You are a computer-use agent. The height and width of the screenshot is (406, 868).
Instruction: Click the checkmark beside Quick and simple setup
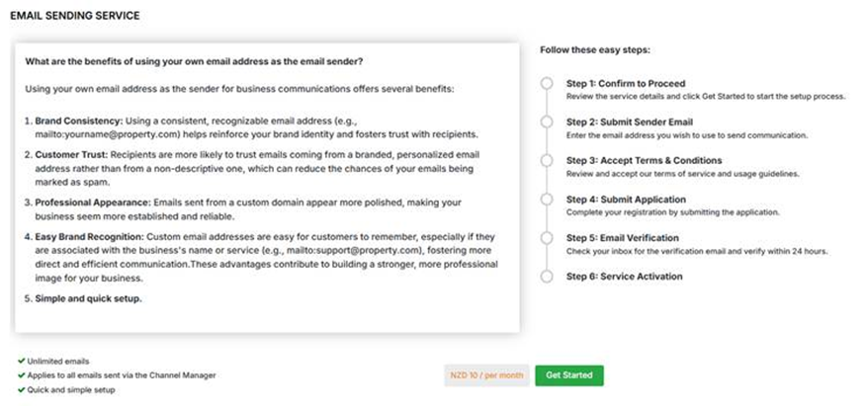tap(21, 389)
